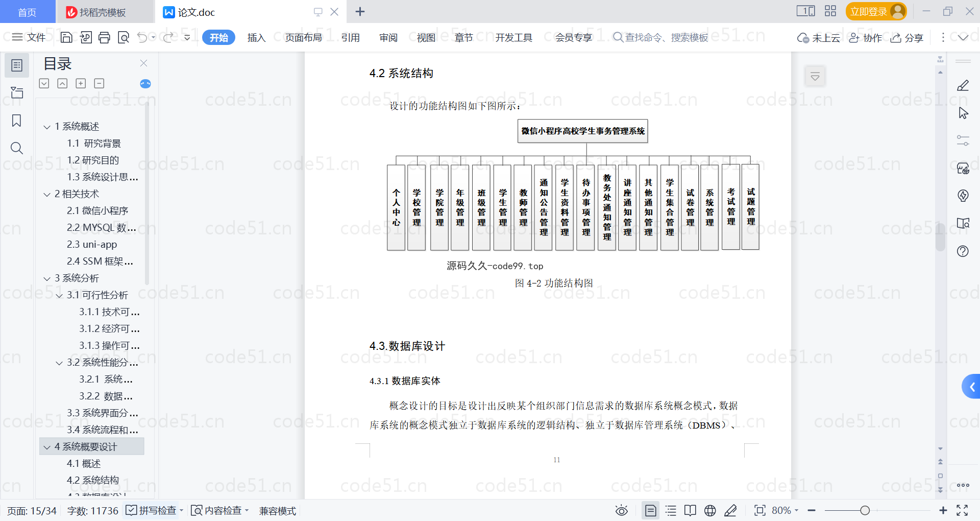
Task: Open the 文件 menu
Action: [x=29, y=37]
